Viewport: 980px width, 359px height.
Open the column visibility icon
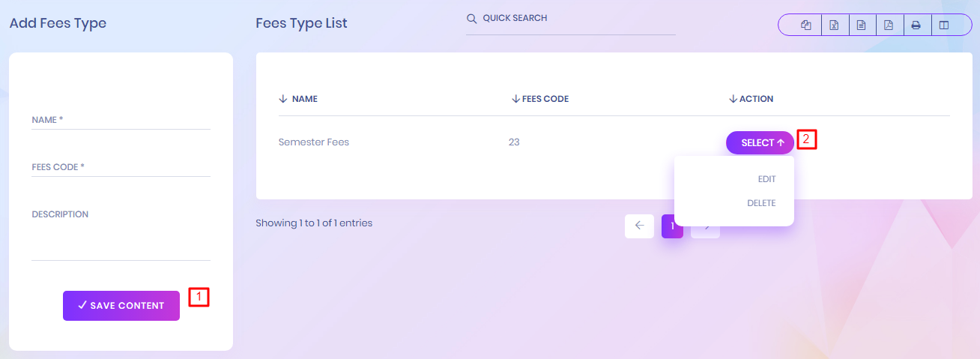point(944,25)
